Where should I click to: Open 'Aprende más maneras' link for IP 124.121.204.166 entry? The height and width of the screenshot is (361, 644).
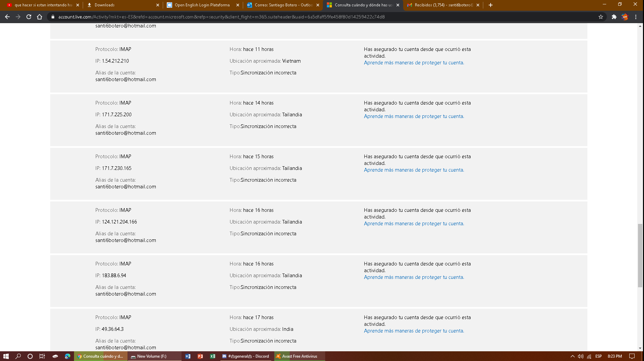(x=414, y=224)
